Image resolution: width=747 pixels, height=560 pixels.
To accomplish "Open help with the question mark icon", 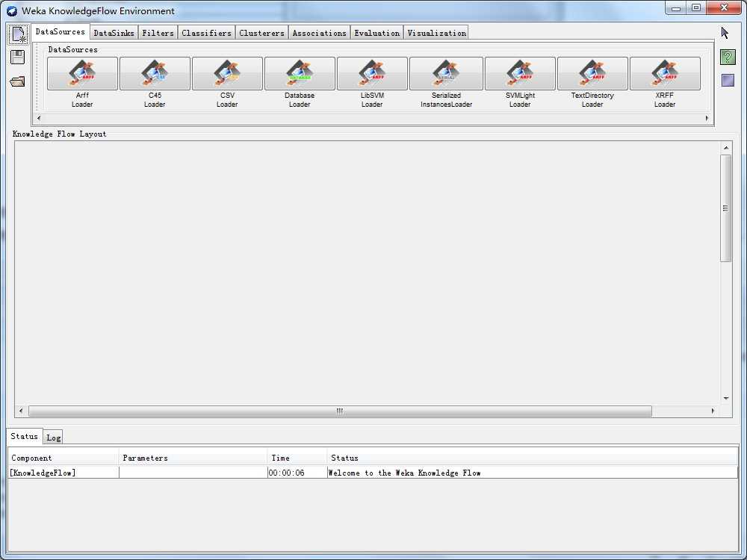I will (728, 57).
